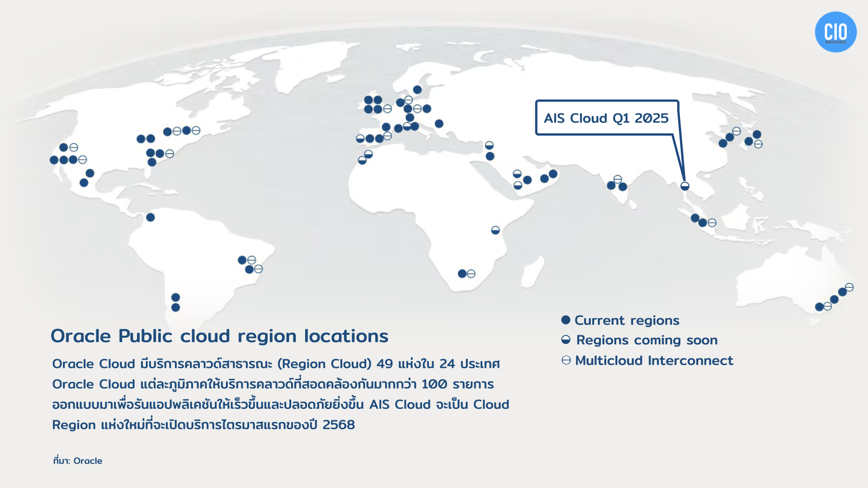The height and width of the screenshot is (488, 868).
Task: Click the source line 'ที่มา: Oracle'
Action: (x=78, y=460)
